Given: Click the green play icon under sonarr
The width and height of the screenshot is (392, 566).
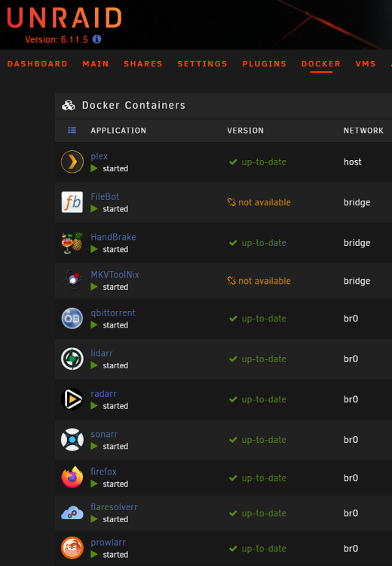Looking at the screenshot, I should click(94, 447).
